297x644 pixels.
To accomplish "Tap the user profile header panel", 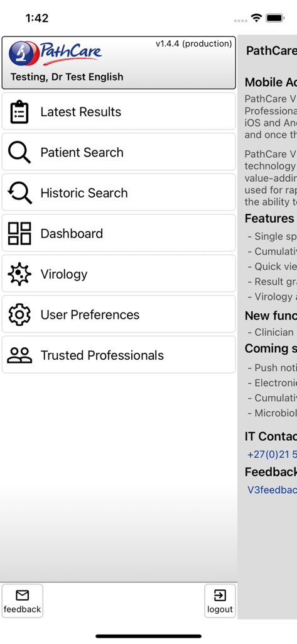I will tap(119, 62).
